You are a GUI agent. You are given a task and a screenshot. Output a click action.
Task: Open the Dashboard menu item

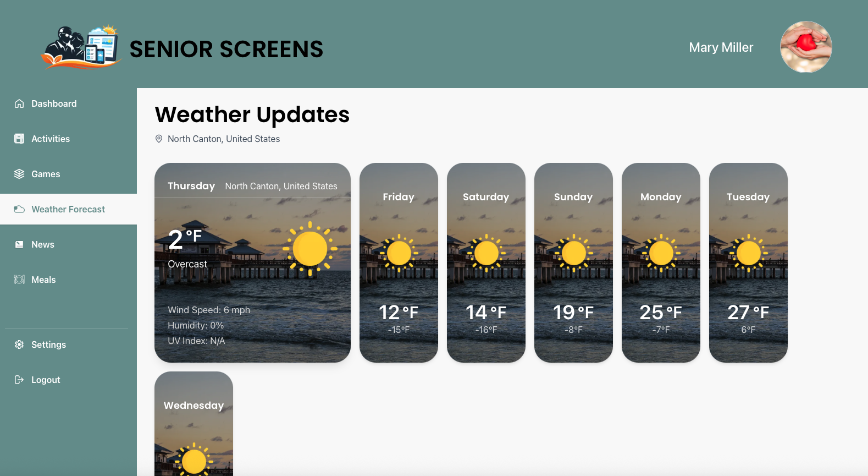68,103
